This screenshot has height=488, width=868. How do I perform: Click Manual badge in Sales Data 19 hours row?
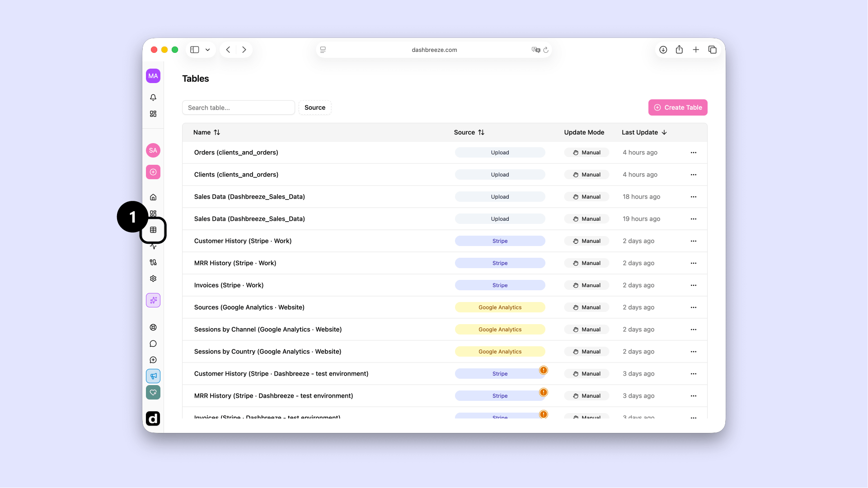(586, 219)
